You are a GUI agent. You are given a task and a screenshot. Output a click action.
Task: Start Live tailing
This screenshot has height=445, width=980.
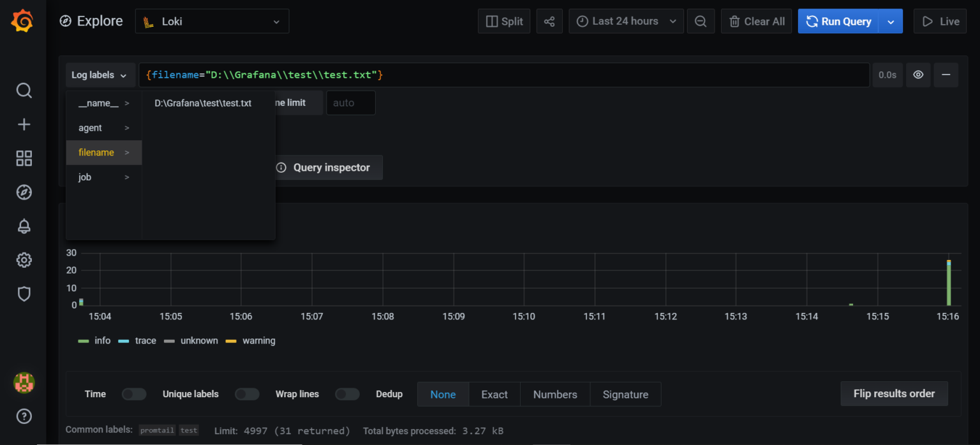click(x=940, y=21)
